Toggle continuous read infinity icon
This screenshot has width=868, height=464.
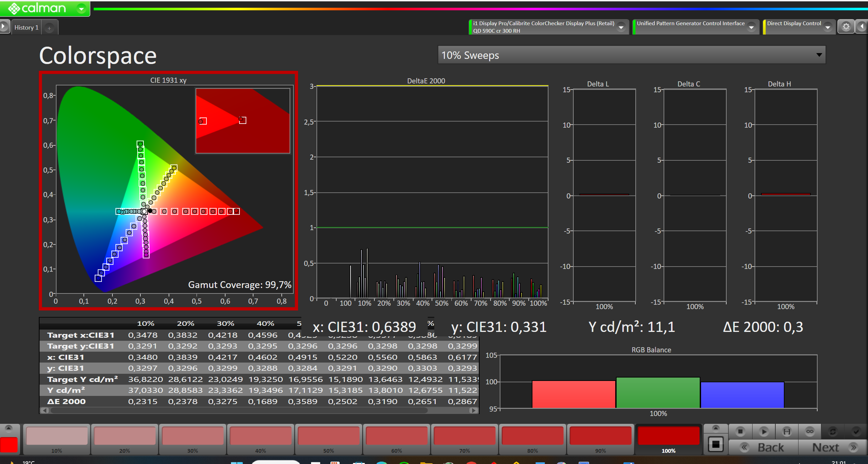coord(810,431)
